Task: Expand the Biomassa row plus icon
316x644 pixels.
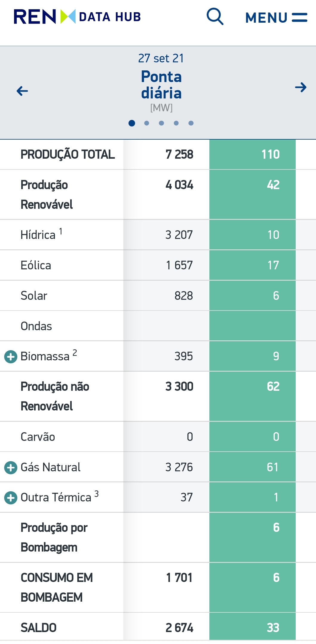Action: tap(11, 357)
